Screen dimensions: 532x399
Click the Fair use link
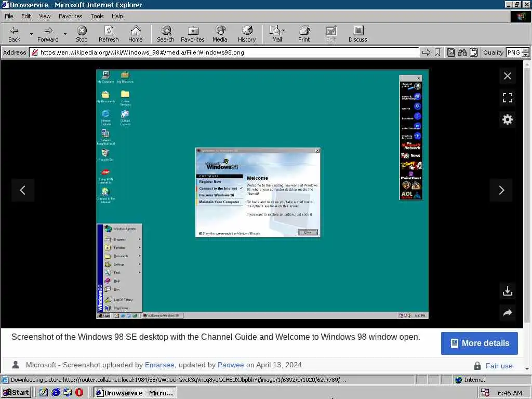pos(499,366)
